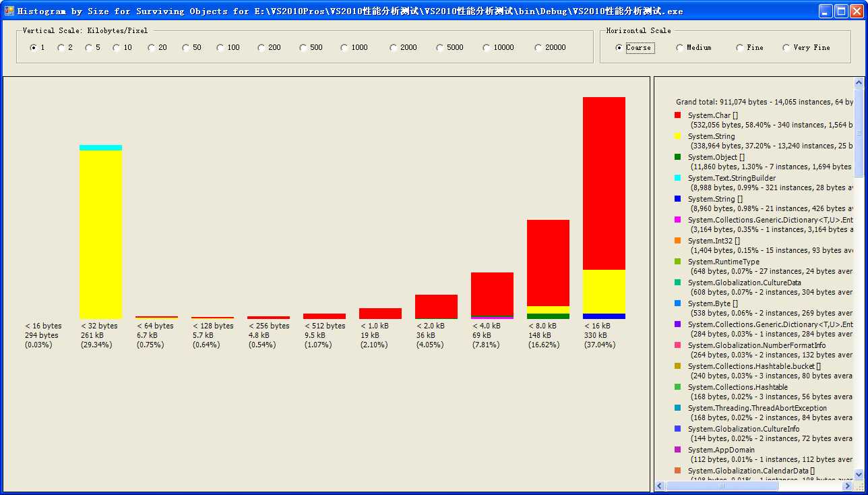Select System.AppDomain legend entry
Screen dimensions: 868x495
[x=721, y=450]
